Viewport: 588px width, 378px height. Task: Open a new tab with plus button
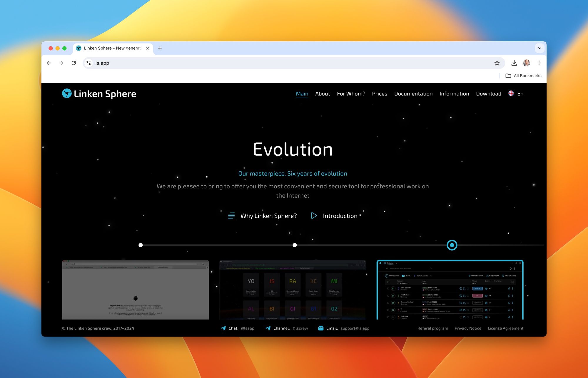(x=160, y=48)
